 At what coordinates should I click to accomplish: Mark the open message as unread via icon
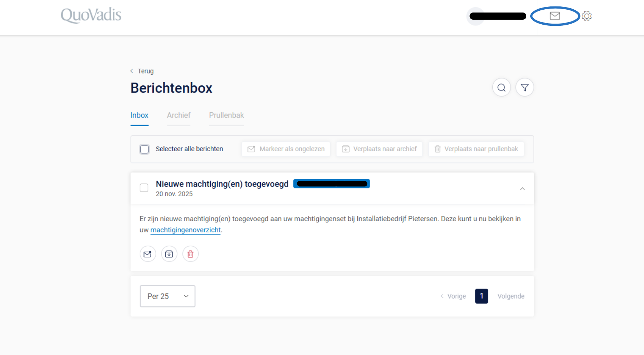pos(147,254)
